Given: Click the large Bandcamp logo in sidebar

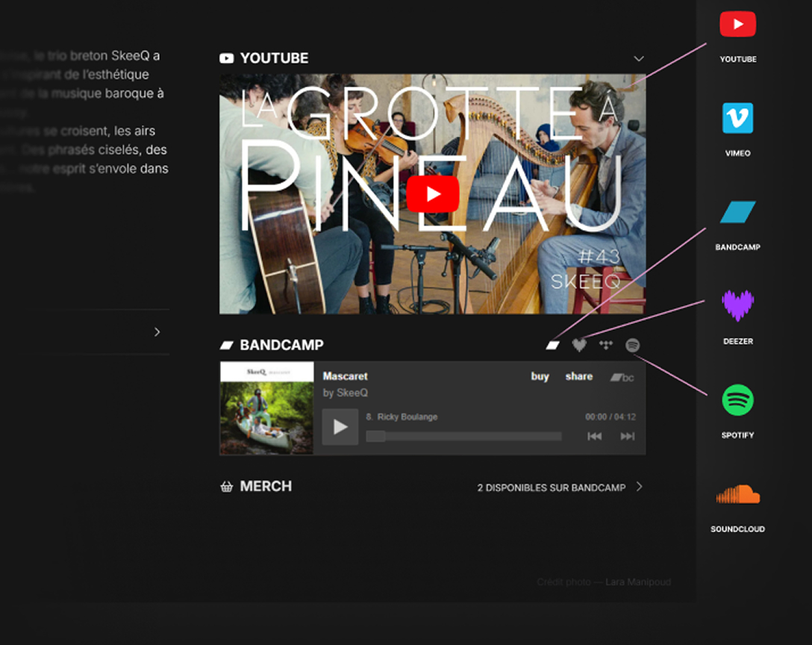Looking at the screenshot, I should point(737,213).
